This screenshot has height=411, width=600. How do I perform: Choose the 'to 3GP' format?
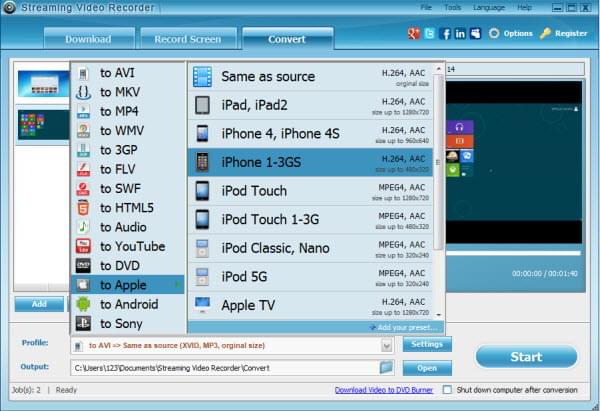click(x=127, y=150)
